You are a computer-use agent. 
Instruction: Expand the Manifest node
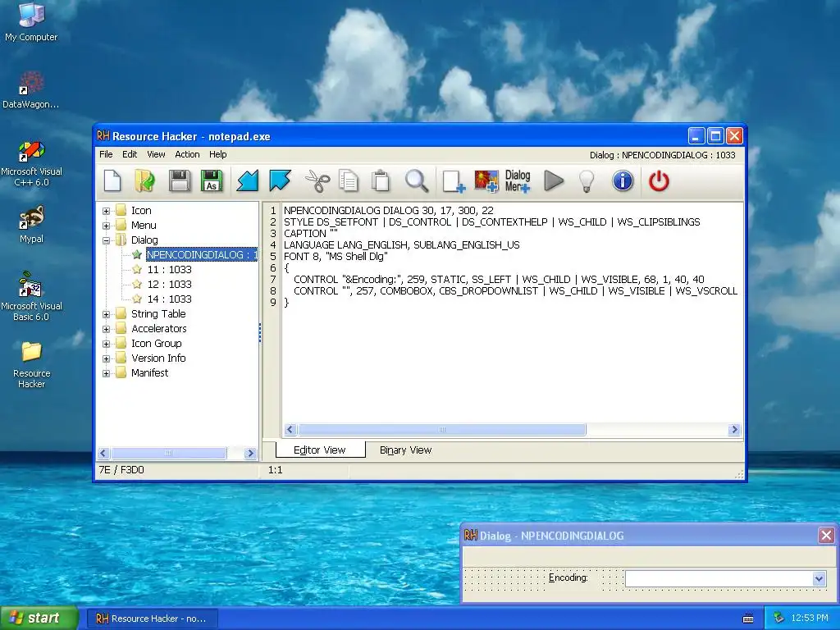pos(106,373)
